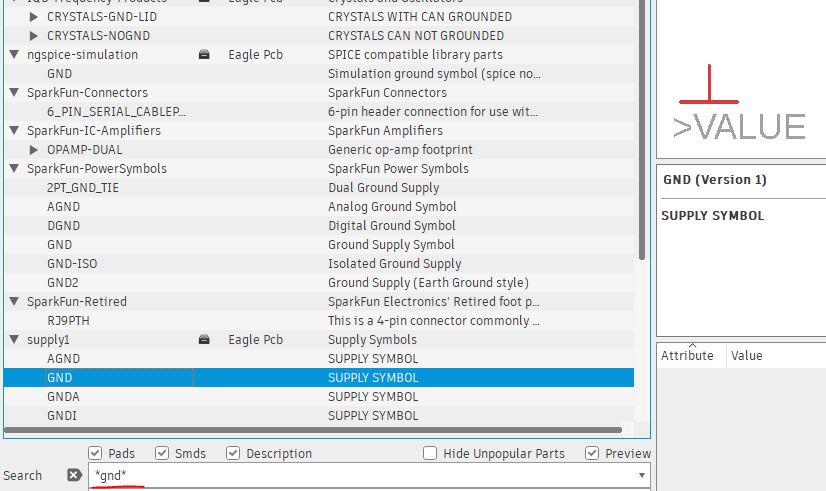Click 'Generic op-amp footprint' description
Image resolution: width=826 pixels, height=491 pixels.
(x=400, y=150)
